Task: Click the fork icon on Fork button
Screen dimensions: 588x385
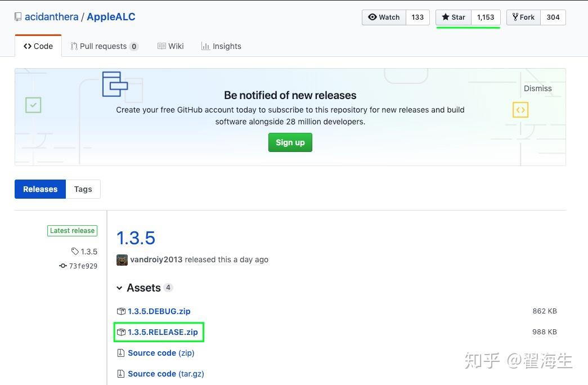Action: (x=515, y=17)
